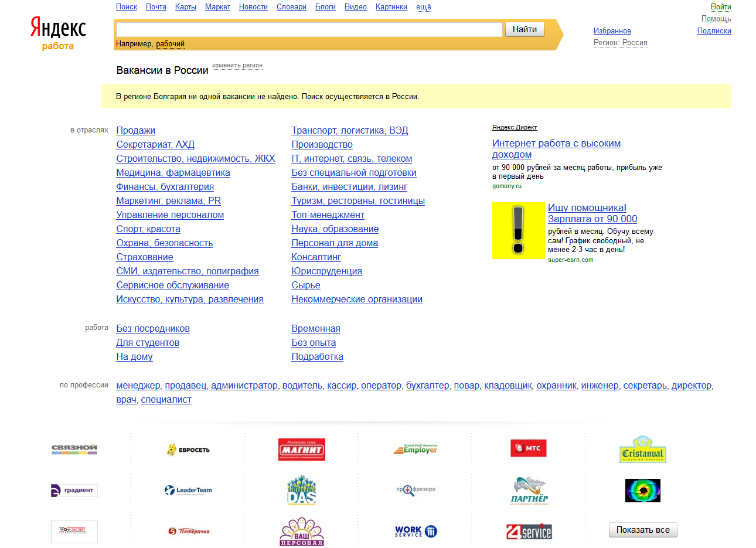756x548 pixels.
Task: Filter jobs Без посредников
Action: pos(153,329)
